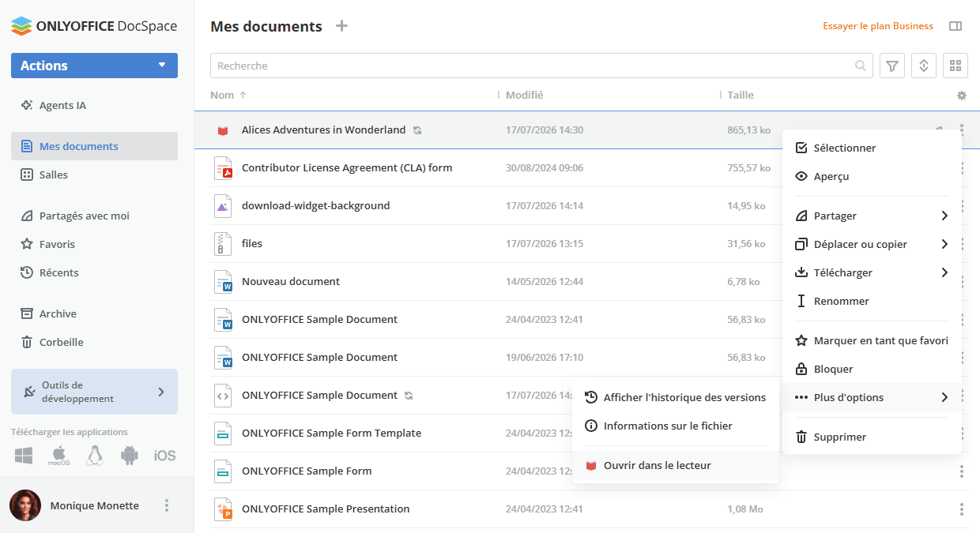Click the iOS app download icon
980x533 pixels.
pos(164,456)
